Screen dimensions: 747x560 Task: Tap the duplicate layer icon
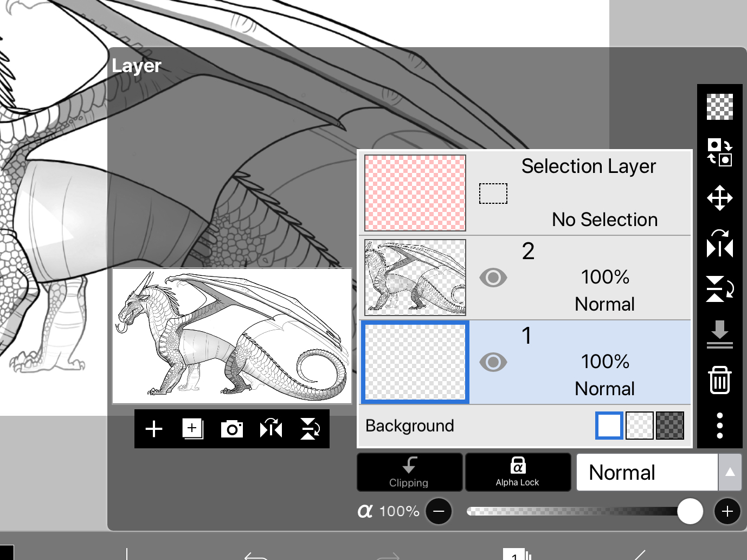click(x=192, y=429)
